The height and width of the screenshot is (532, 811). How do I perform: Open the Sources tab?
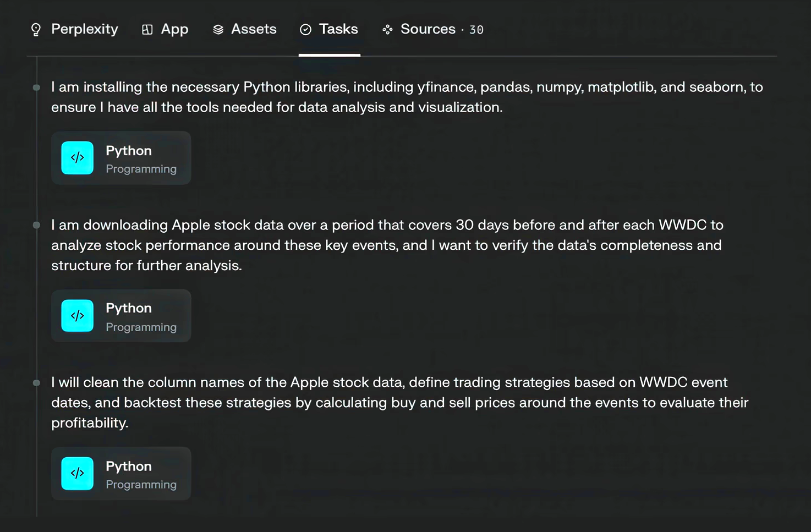coord(428,29)
